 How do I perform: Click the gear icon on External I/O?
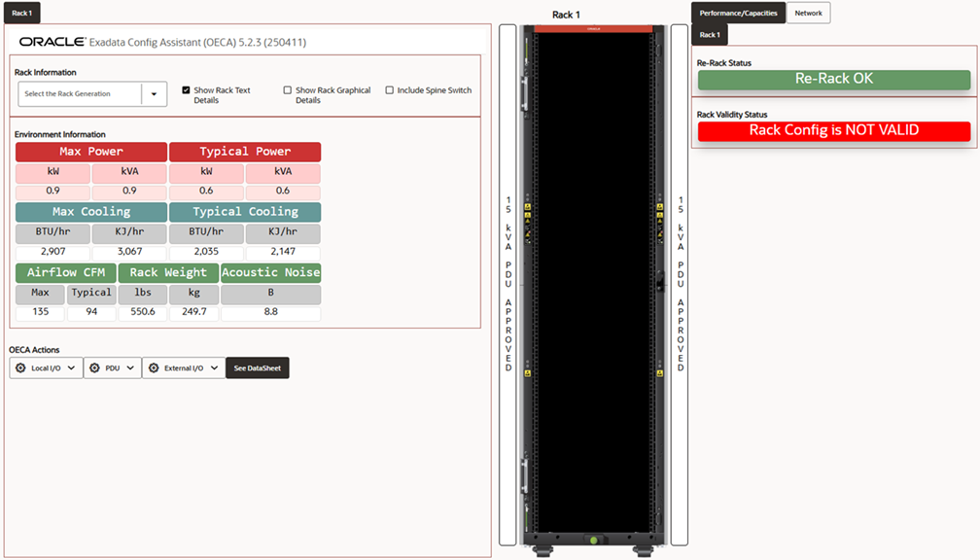tap(154, 368)
